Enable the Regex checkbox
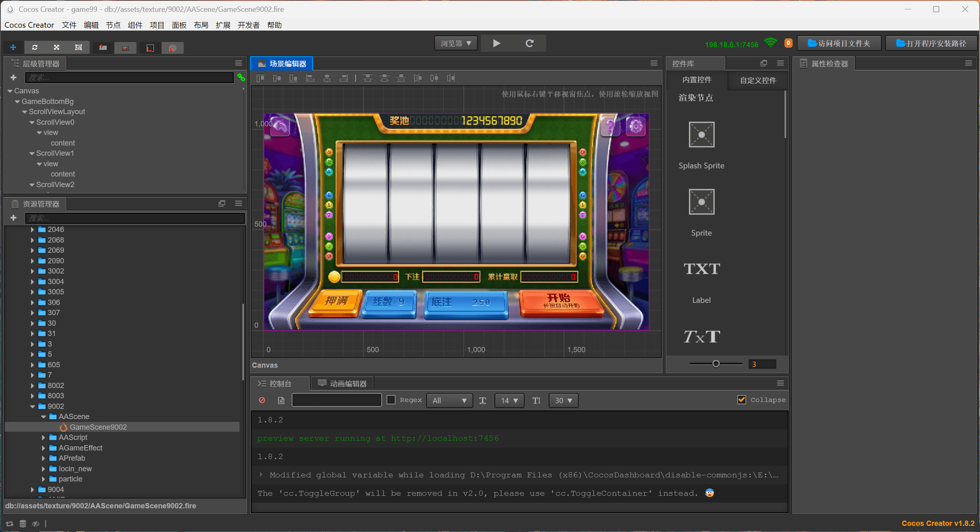This screenshot has height=532, width=980. point(391,400)
